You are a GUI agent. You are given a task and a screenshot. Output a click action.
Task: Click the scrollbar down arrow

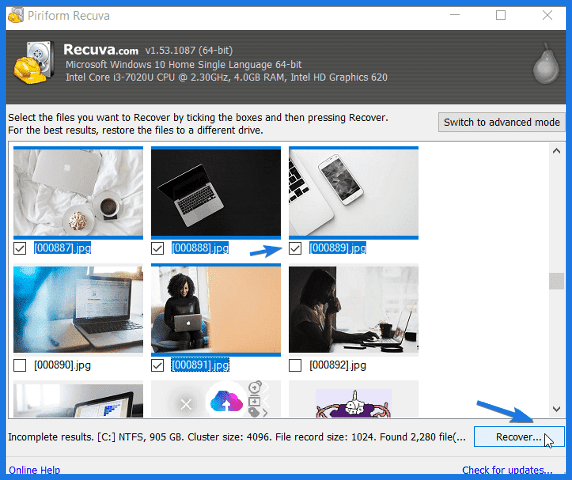click(x=556, y=409)
